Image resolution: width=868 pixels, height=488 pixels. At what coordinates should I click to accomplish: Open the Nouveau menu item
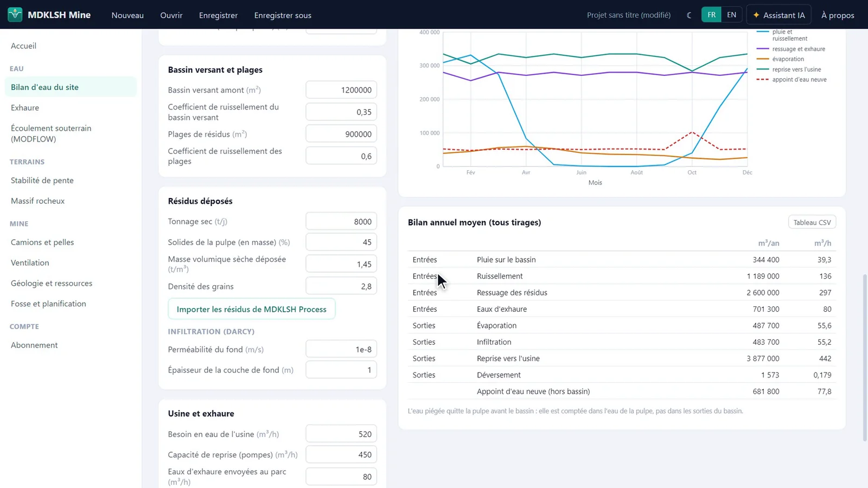(x=127, y=15)
